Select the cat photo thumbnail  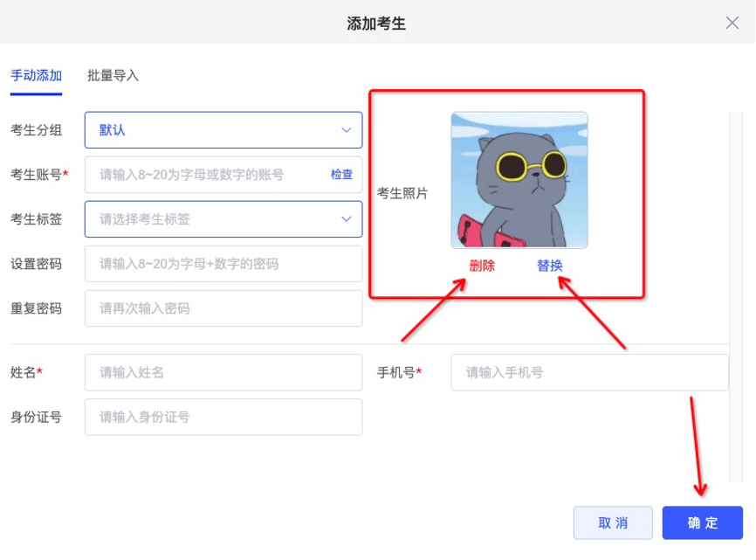pos(519,180)
